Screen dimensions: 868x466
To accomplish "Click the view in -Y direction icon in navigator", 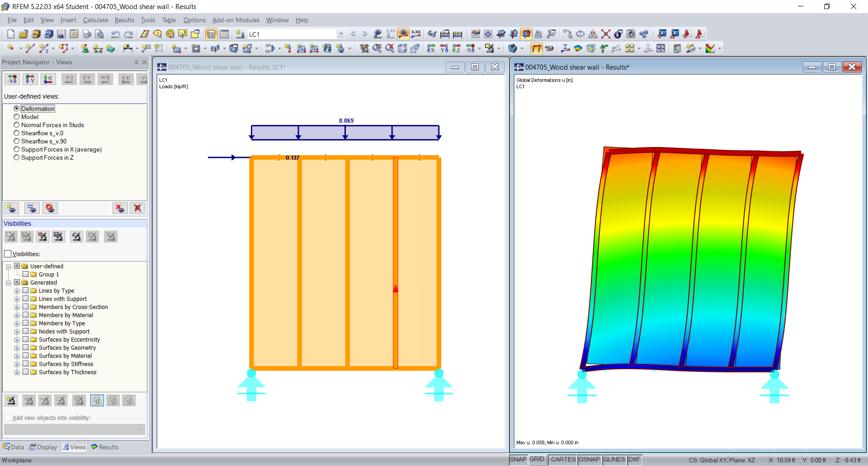I will [x=30, y=79].
